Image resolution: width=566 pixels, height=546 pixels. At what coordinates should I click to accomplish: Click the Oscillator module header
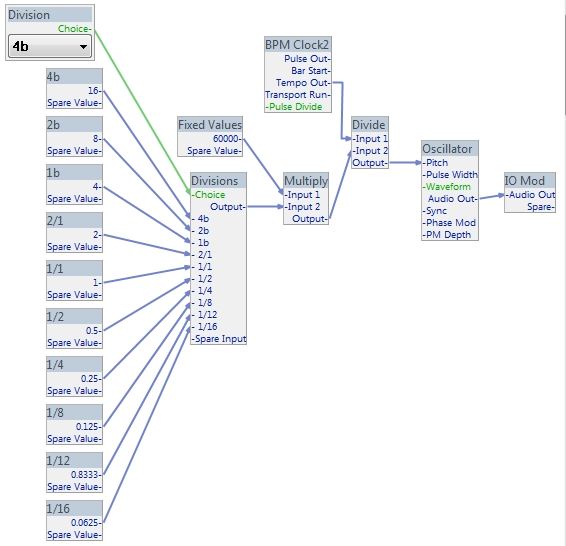click(x=450, y=148)
